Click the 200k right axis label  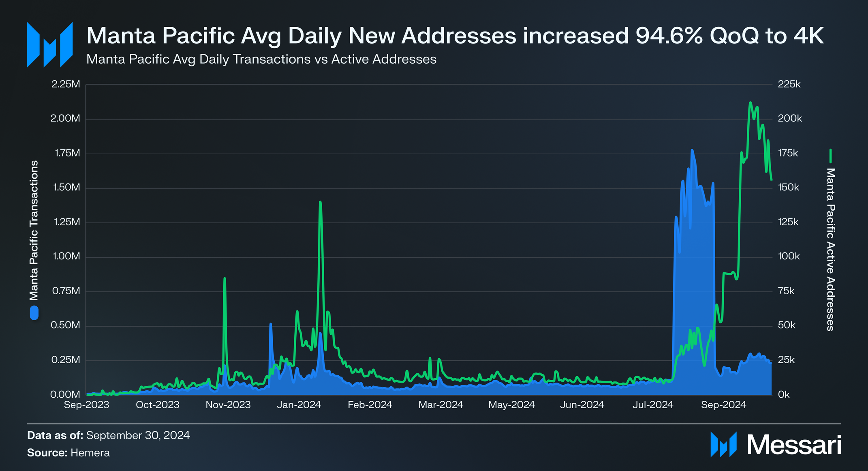(789, 119)
